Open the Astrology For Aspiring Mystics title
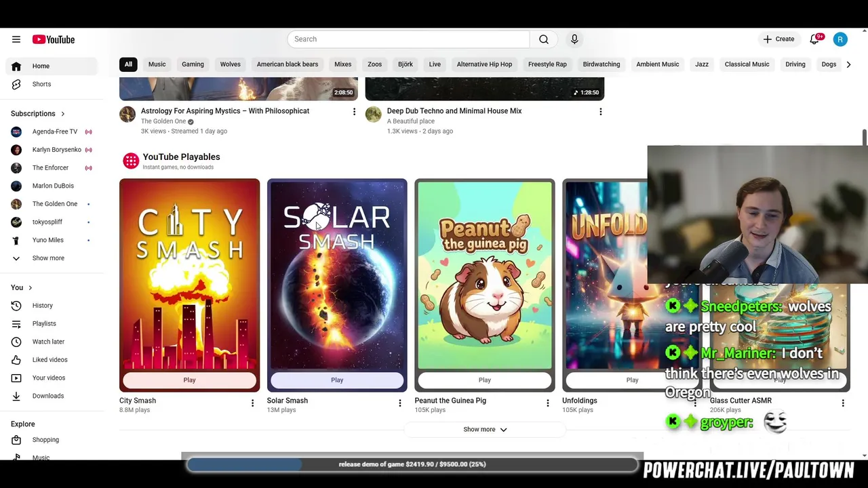868x488 pixels. (x=225, y=111)
